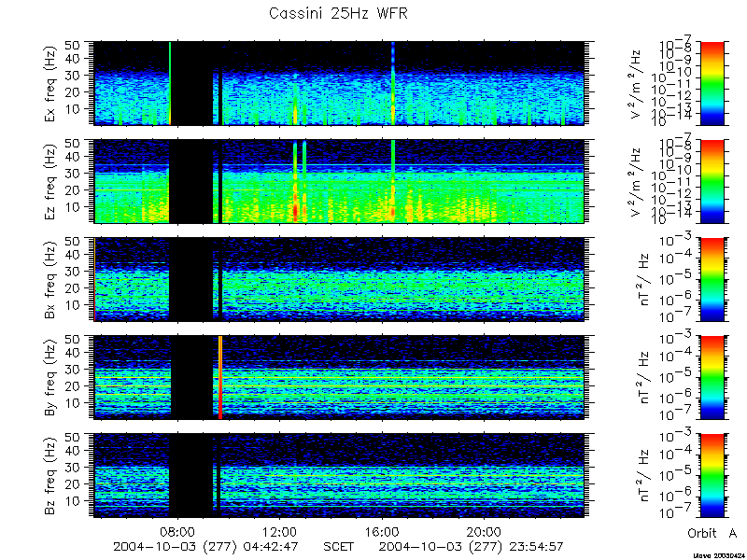Click the plot title Cassini 25Hz WFR
Image resolution: width=747 pixels, height=560 pixels.
338,13
